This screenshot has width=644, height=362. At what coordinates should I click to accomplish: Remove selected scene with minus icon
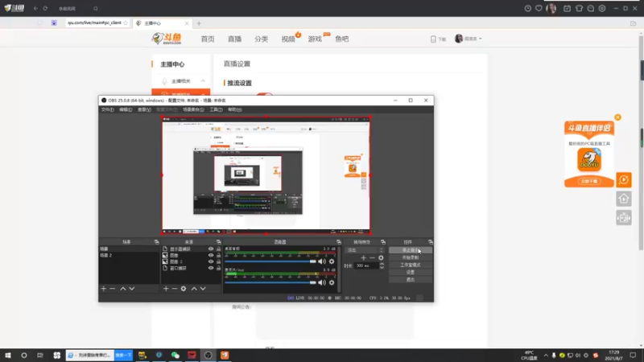[112, 289]
